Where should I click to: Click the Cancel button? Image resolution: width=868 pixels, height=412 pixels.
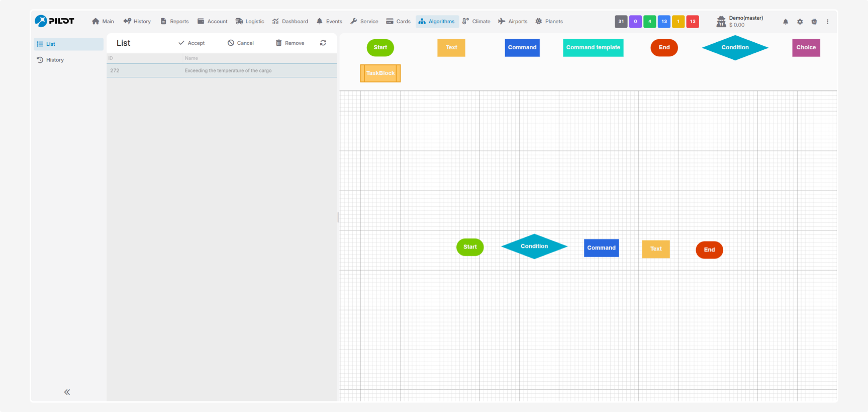pos(241,43)
